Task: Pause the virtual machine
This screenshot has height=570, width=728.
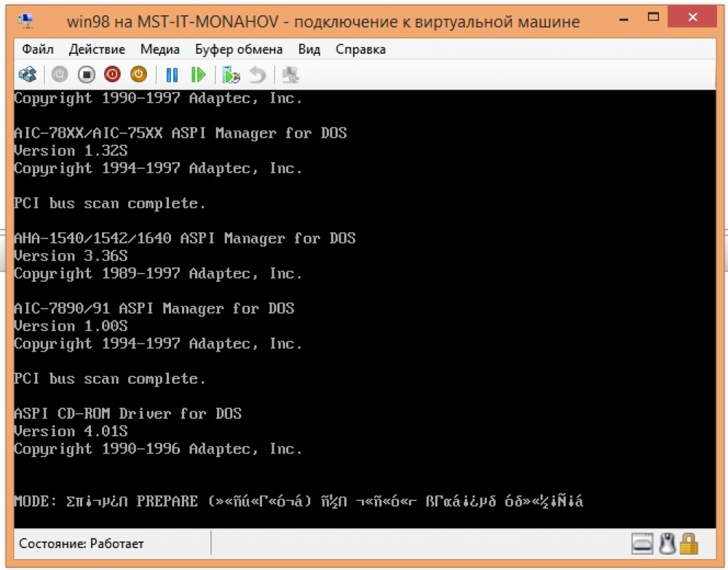Action: pyautogui.click(x=172, y=75)
